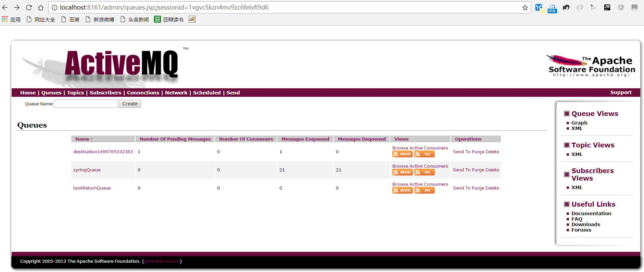Viewport: 644px width, 272px height.
Task: Open the Downloads useful link
Action: point(586,224)
